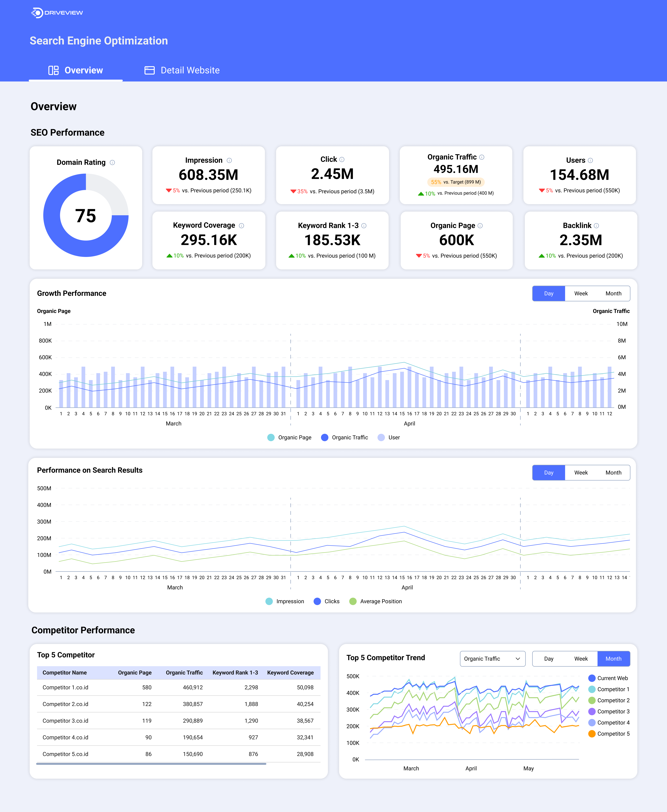Open Competitor 3.co.id row
The image size is (667, 812).
[179, 721]
